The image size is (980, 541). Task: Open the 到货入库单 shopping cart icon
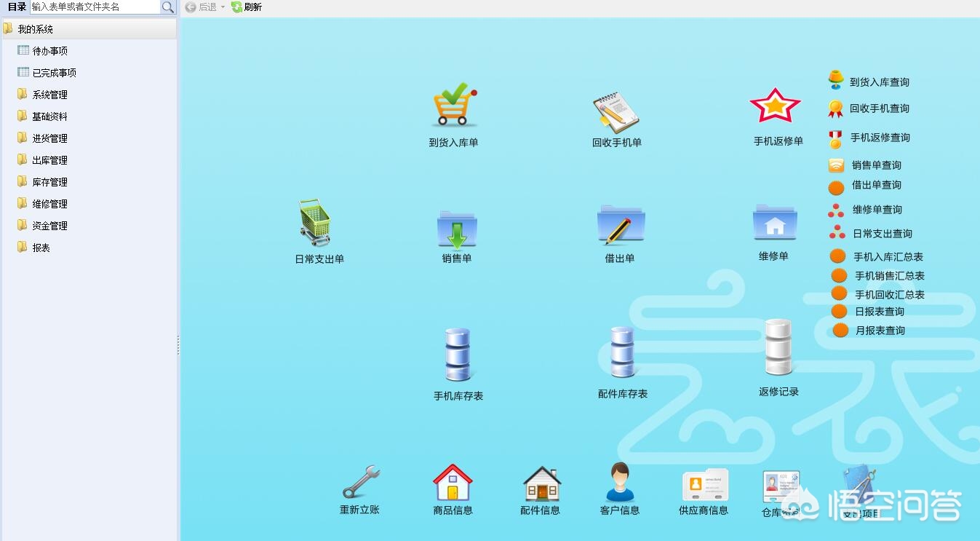click(454, 105)
